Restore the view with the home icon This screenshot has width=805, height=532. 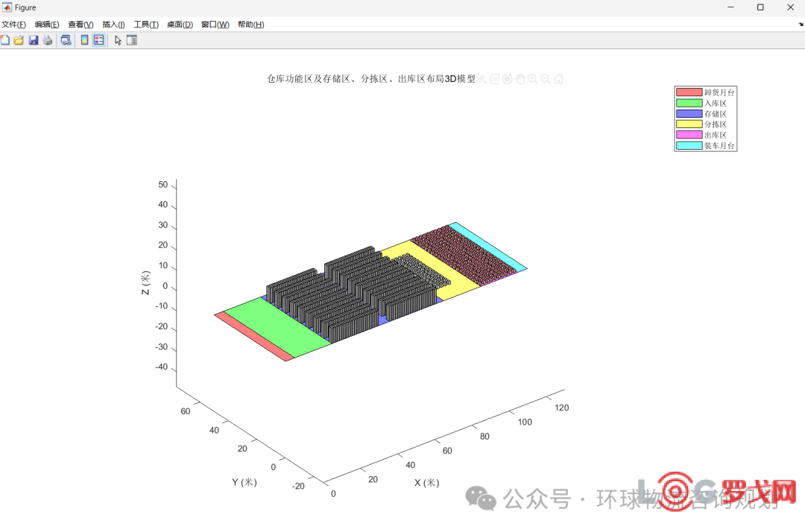[x=558, y=79]
